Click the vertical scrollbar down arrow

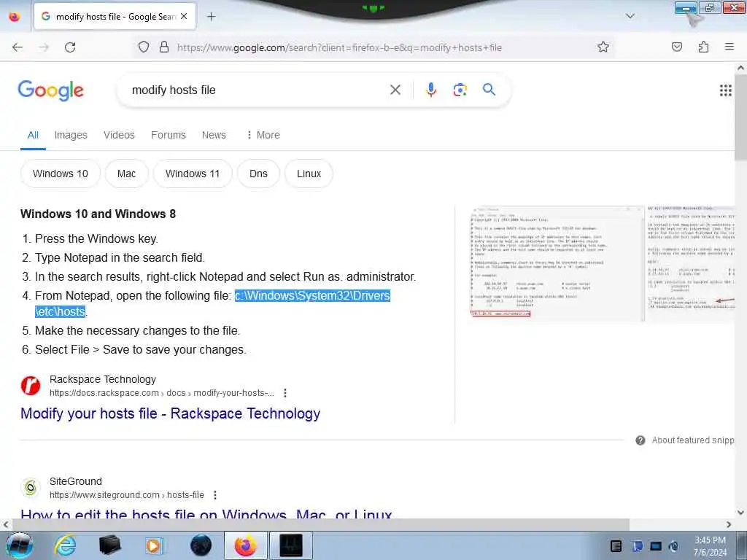[740, 513]
